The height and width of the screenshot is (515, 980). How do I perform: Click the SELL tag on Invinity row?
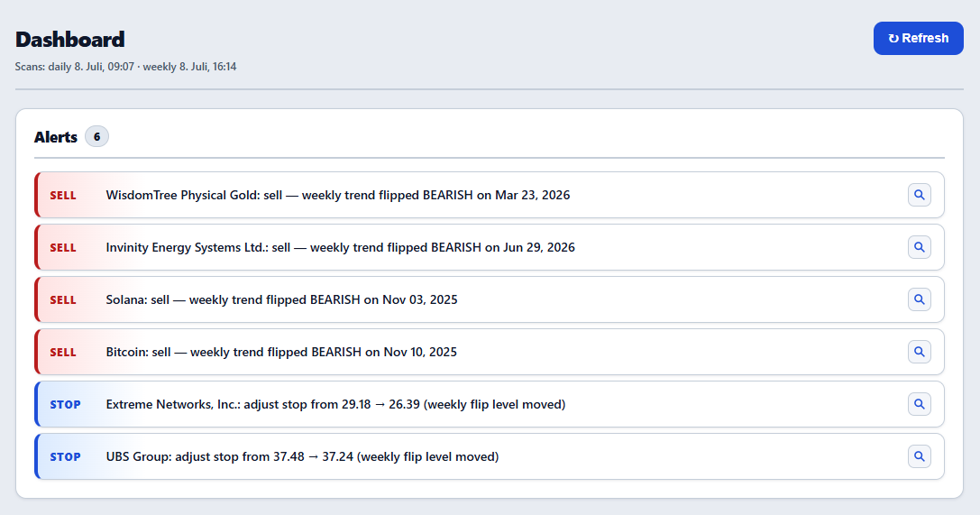pyautogui.click(x=63, y=248)
